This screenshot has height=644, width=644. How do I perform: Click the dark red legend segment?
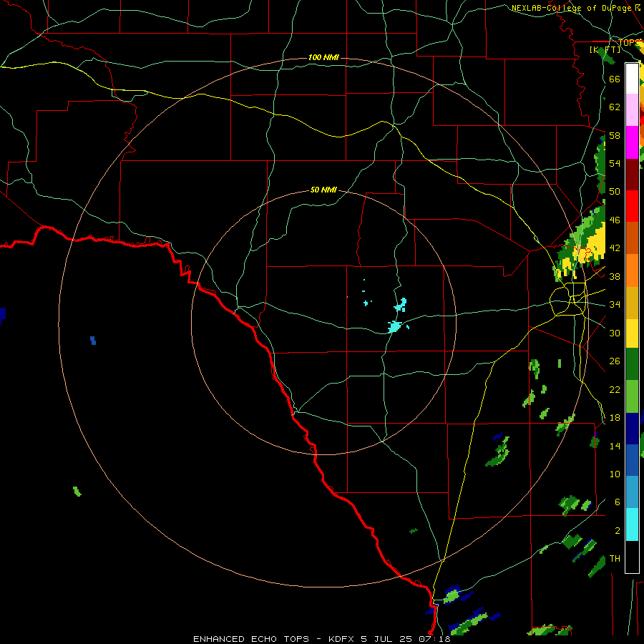pyautogui.click(x=632, y=175)
